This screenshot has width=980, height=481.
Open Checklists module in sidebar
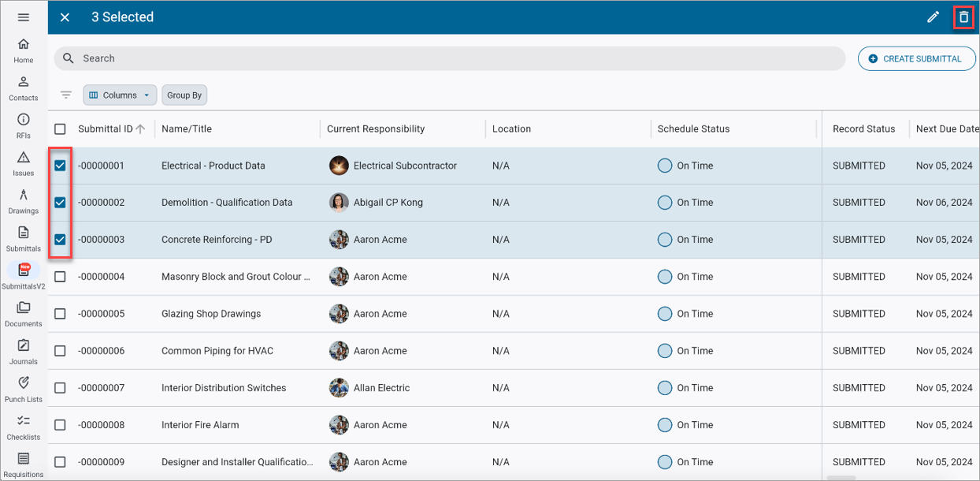(x=24, y=428)
